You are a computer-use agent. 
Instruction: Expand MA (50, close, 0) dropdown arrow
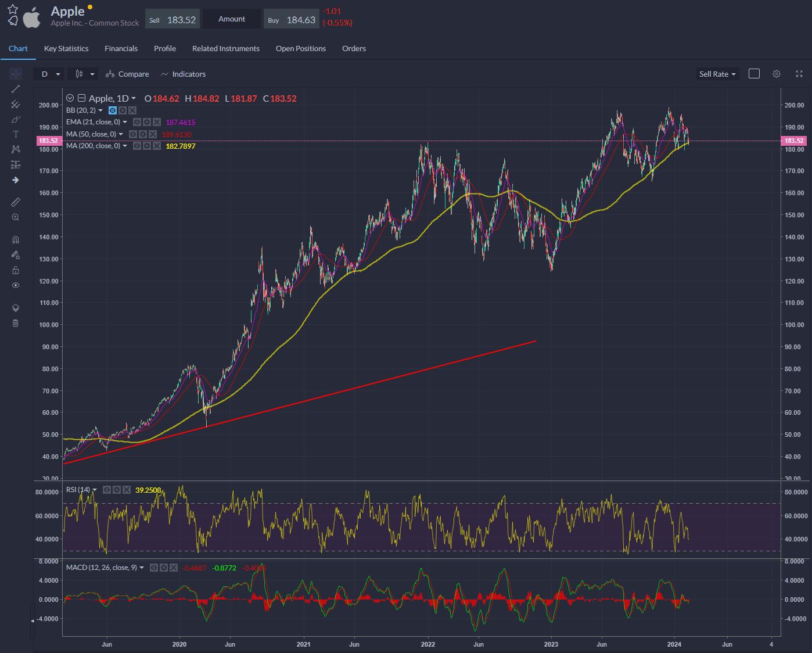(x=121, y=134)
